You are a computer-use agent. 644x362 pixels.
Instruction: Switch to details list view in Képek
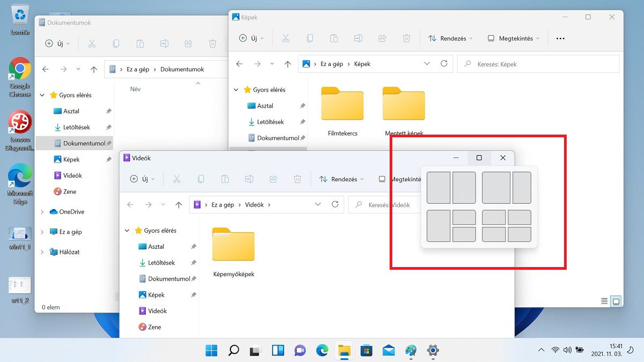604,301
